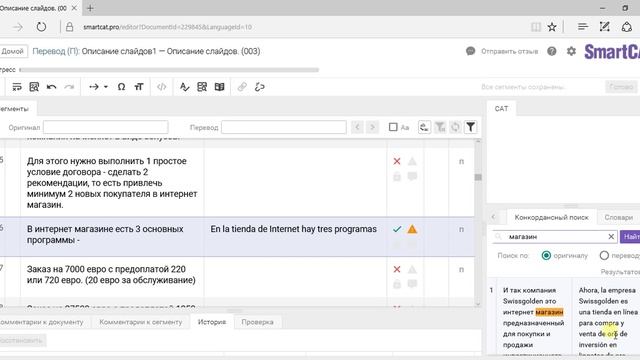This screenshot has height=360, width=640.
Task: Select the переводу search radio button
Action: [604, 256]
